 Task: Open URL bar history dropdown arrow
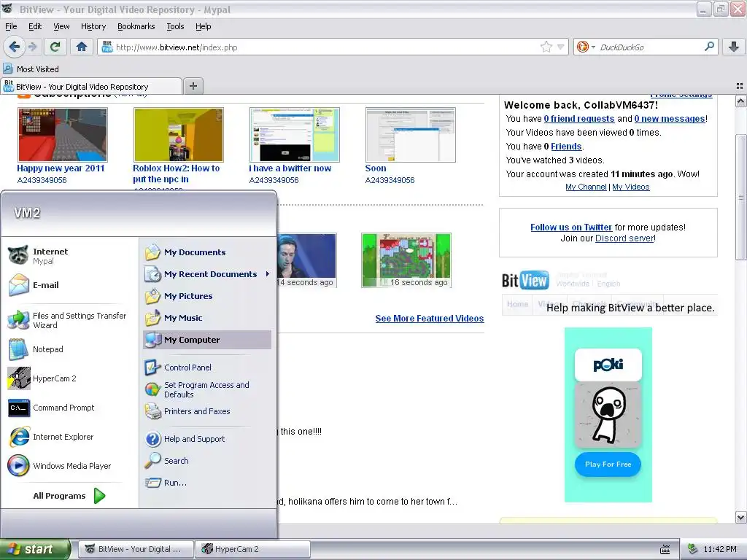pos(561,47)
